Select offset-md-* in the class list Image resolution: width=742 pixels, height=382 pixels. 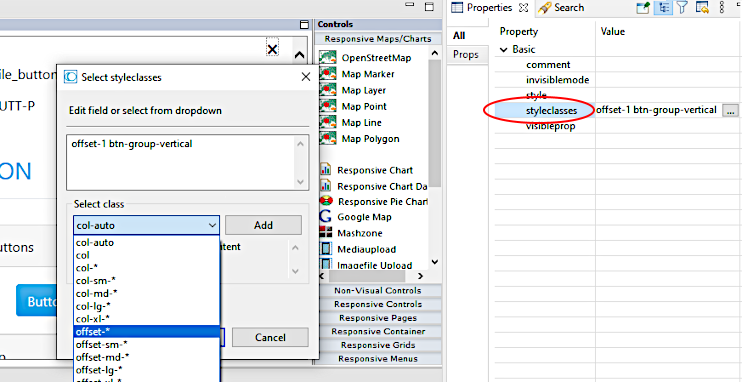point(147,356)
